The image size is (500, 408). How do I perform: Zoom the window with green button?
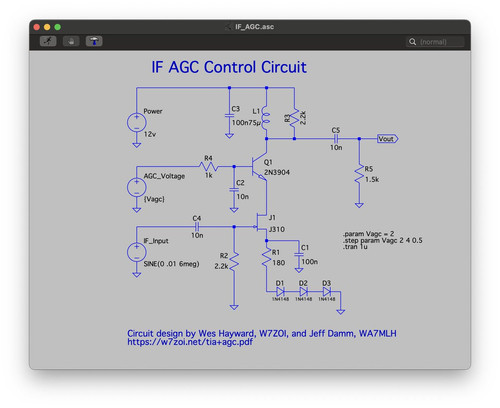tap(57, 27)
